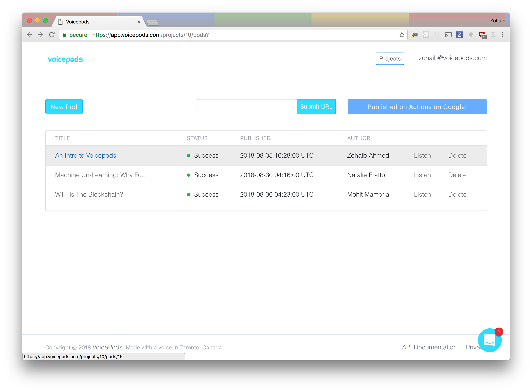Viewport: 532px width, 392px height.
Task: Open the React Developer Tools extension
Action: [x=426, y=35]
